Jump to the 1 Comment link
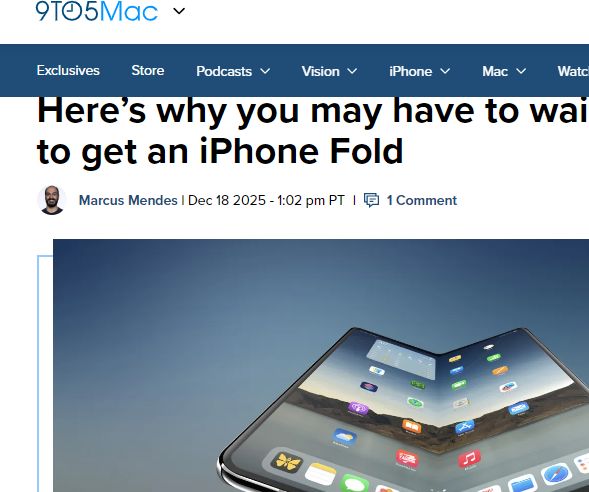589x492 pixels. (x=422, y=200)
